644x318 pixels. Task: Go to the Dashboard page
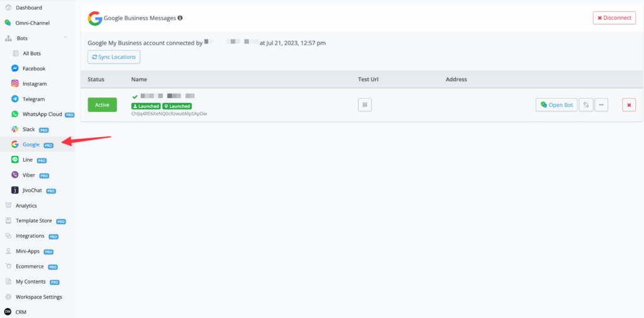28,8
